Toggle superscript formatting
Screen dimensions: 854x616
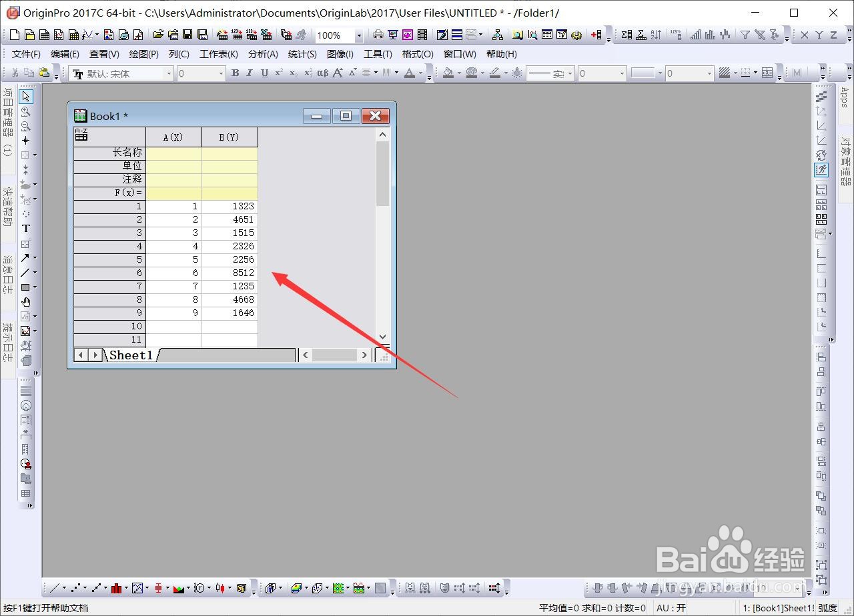pyautogui.click(x=279, y=73)
